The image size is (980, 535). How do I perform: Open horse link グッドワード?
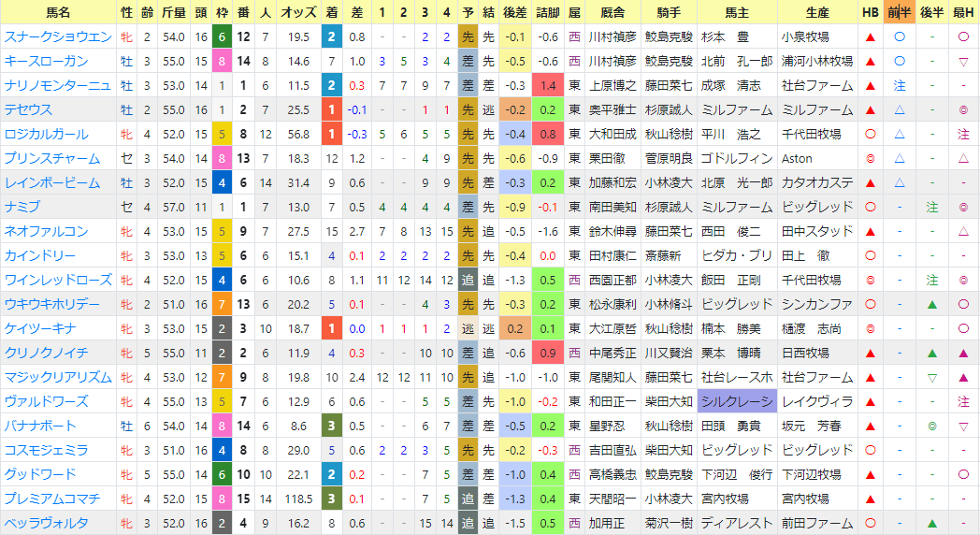pos(40,475)
